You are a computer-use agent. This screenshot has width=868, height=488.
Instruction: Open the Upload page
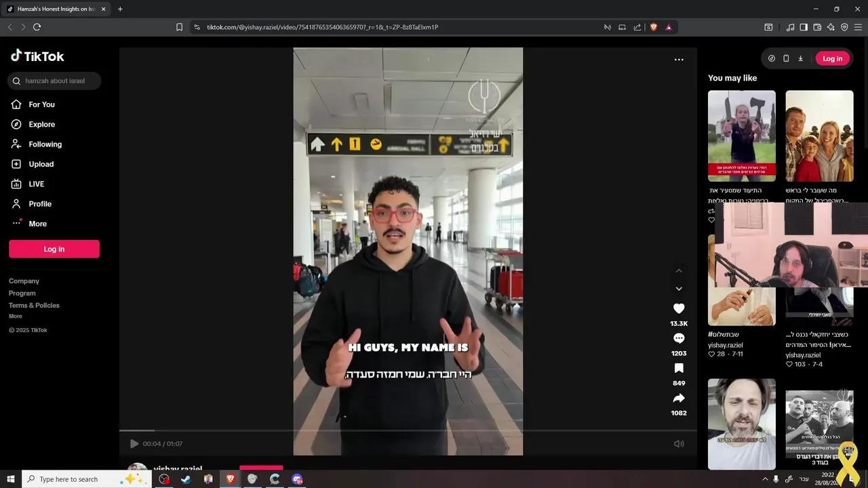tap(32, 164)
